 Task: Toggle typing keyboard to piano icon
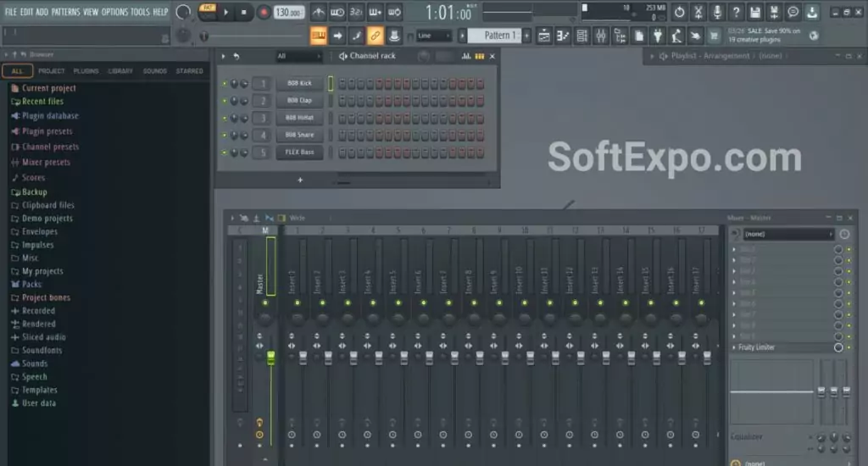319,36
